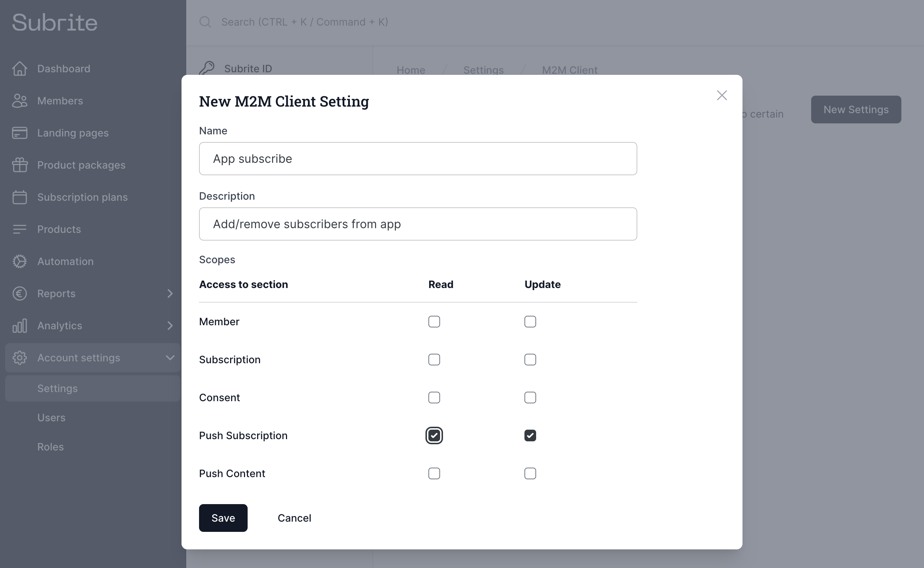This screenshot has height=568, width=924.
Task: Open the Users submenu item
Action: click(x=51, y=418)
